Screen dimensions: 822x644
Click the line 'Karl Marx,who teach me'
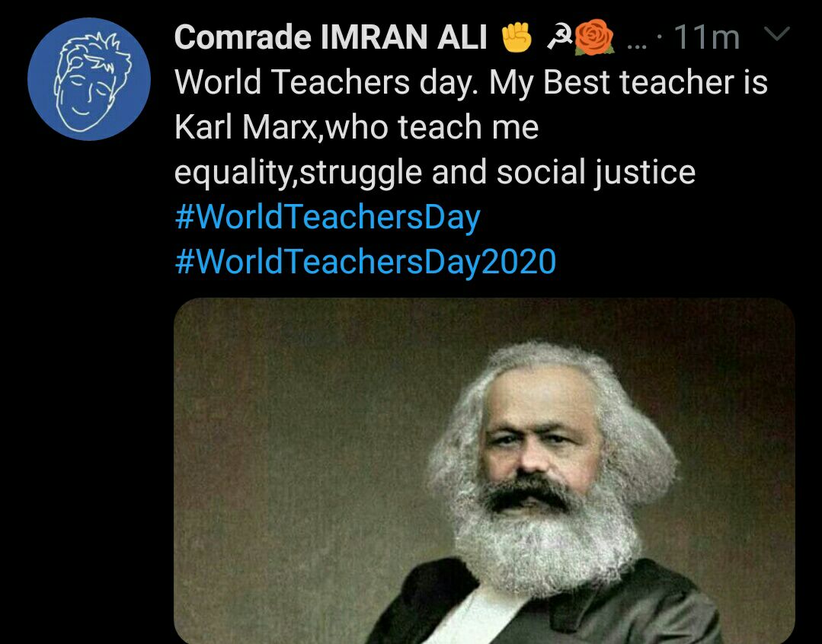click(x=357, y=127)
